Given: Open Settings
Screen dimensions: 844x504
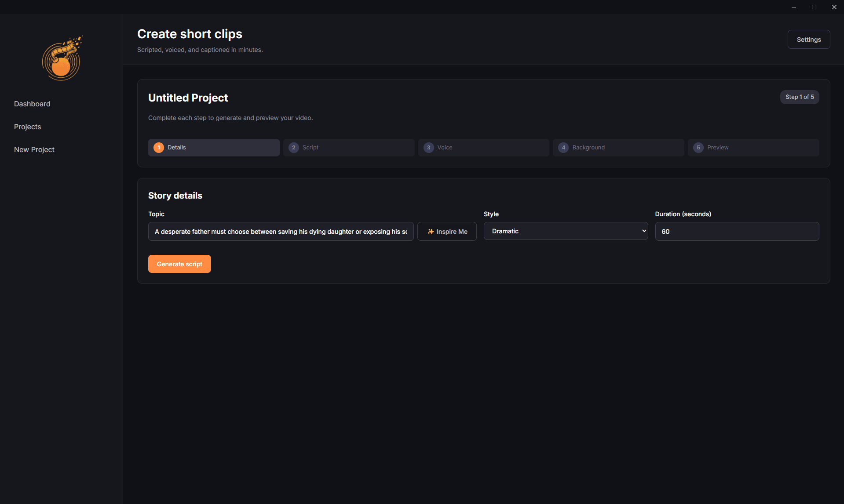Looking at the screenshot, I should tap(808, 39).
